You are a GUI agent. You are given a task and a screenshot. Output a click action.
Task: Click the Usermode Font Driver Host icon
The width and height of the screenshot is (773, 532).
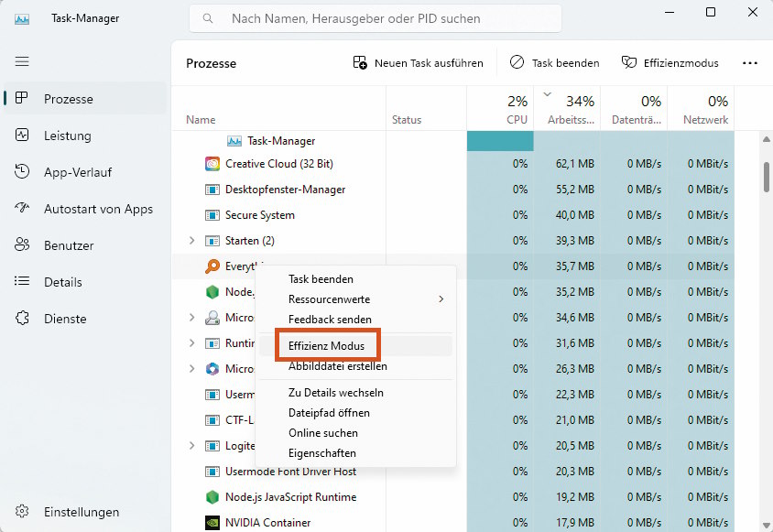point(212,472)
